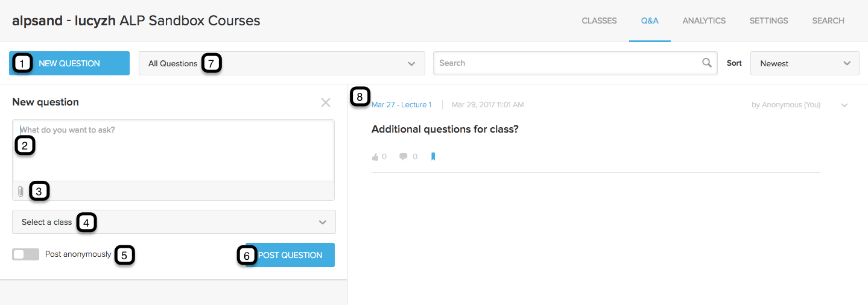
Task: Click the comment bubble icon
Action: click(404, 157)
